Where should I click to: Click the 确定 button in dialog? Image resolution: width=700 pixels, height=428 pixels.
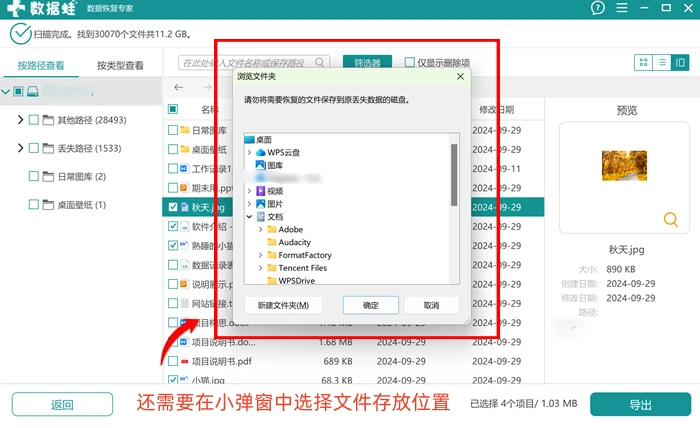[371, 305]
